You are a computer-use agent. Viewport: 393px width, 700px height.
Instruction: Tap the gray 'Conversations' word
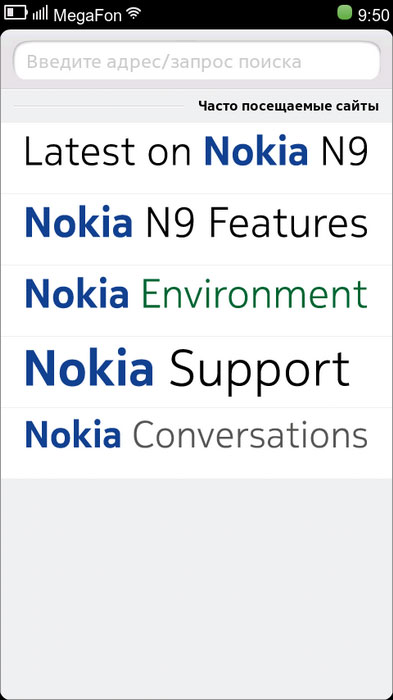point(251,434)
